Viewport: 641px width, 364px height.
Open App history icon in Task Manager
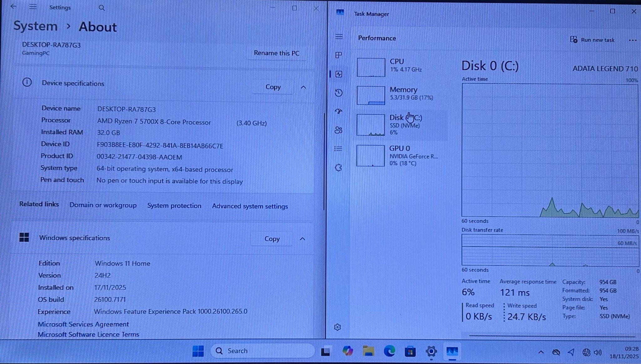(x=338, y=93)
